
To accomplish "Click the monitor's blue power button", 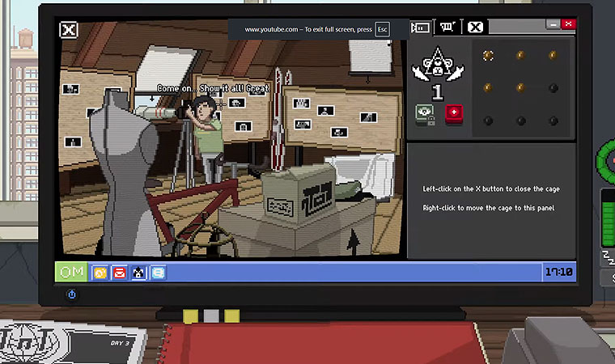I will click(x=72, y=294).
